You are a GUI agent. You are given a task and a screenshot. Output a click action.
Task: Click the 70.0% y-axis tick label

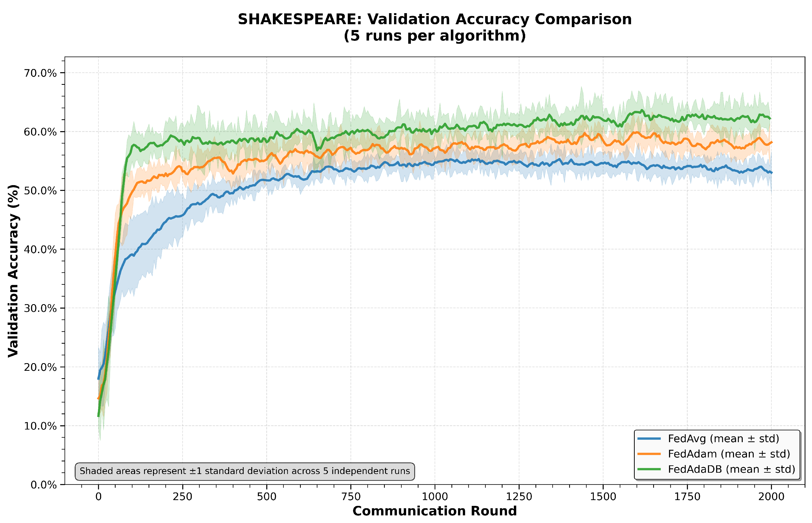(x=40, y=73)
